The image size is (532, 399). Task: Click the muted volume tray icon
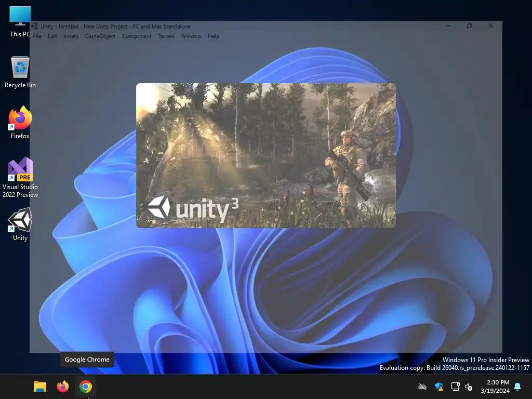(469, 387)
